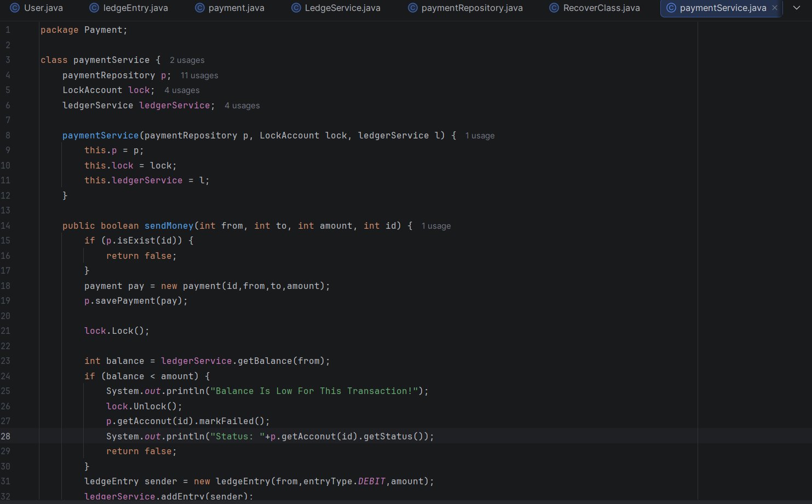Screen dimensions: 812x504
Task: Show the 11 usages of field p
Action: pos(199,76)
